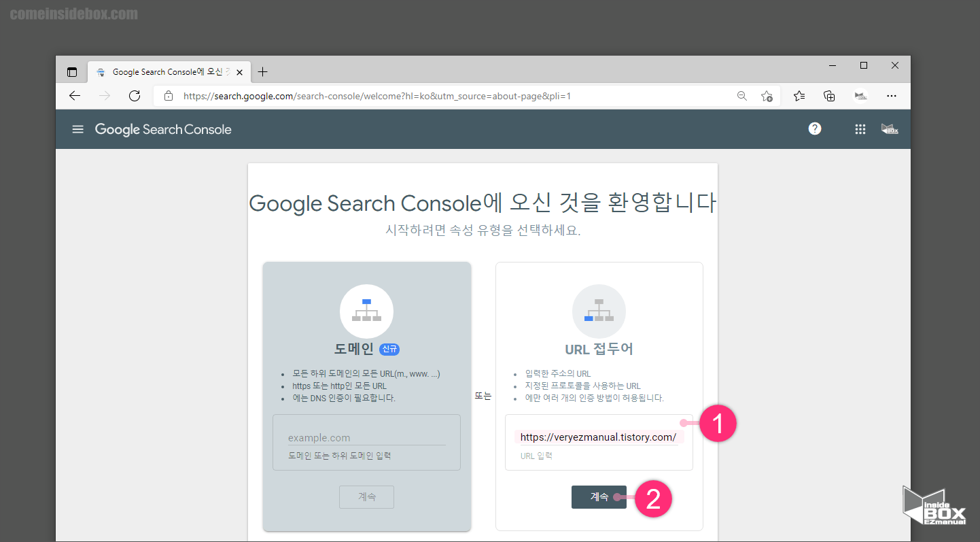Reload the page with refresh icon

(x=135, y=96)
